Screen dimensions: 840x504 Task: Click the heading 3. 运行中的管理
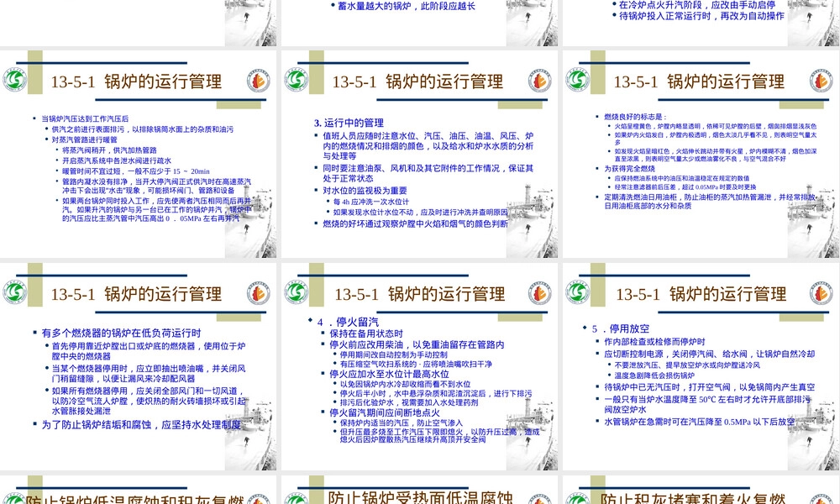pyautogui.click(x=349, y=123)
